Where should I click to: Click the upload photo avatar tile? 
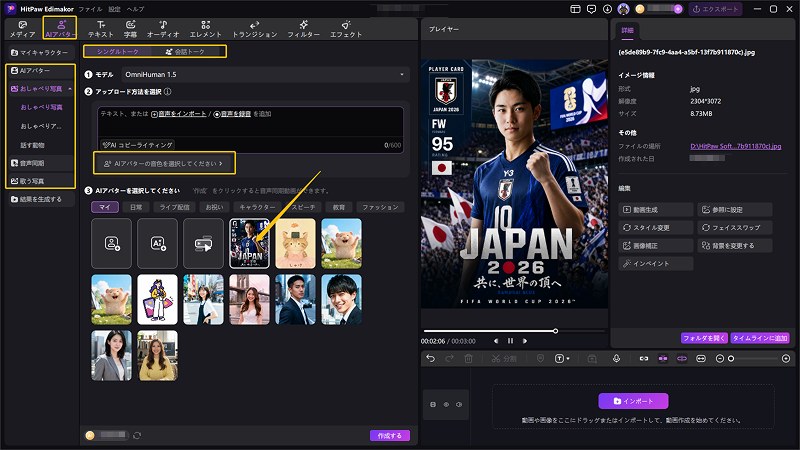[111, 243]
